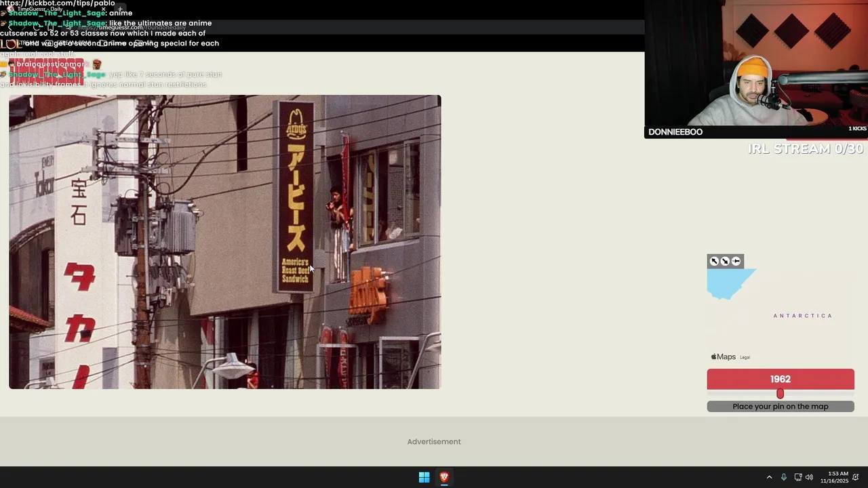Open the Windows Start menu

click(424, 477)
